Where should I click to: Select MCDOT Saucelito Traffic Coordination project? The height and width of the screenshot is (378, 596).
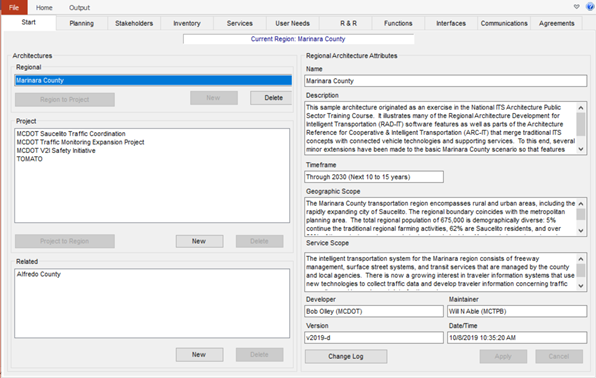point(71,134)
